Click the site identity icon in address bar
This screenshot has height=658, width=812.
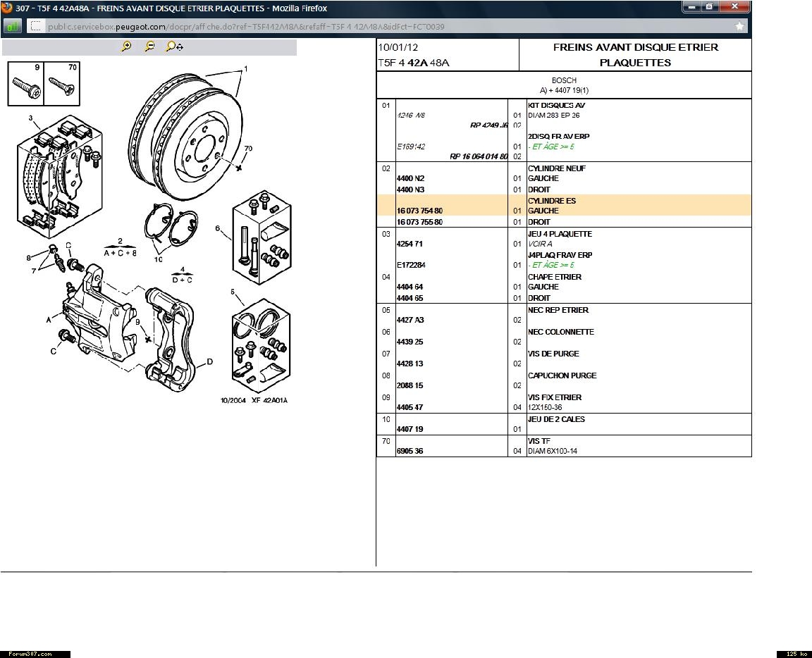pos(37,26)
